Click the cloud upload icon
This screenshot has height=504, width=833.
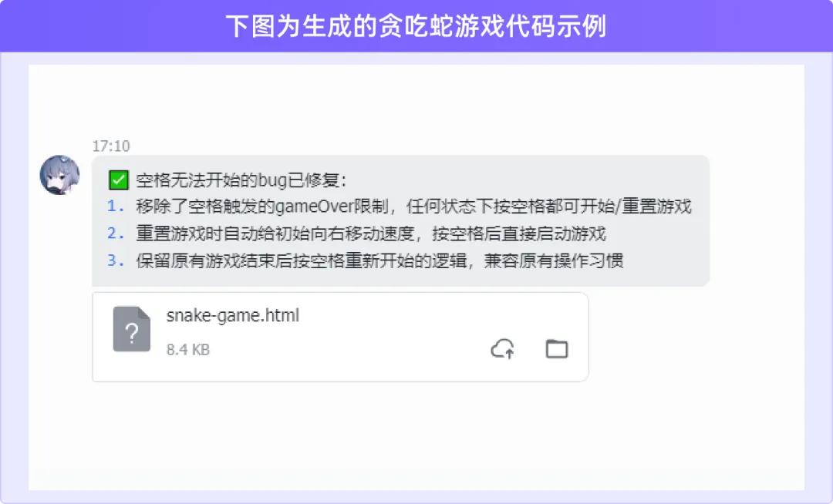pos(503,349)
